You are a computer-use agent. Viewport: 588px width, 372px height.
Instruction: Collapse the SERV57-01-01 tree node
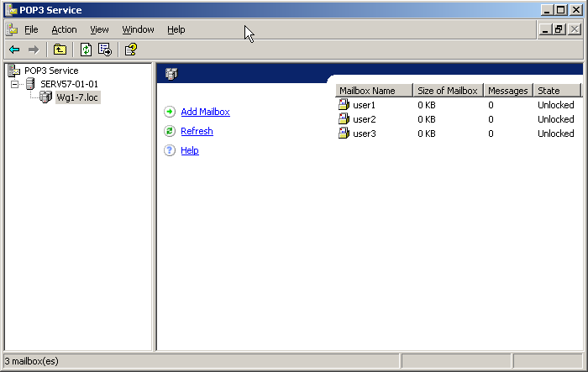(14, 84)
